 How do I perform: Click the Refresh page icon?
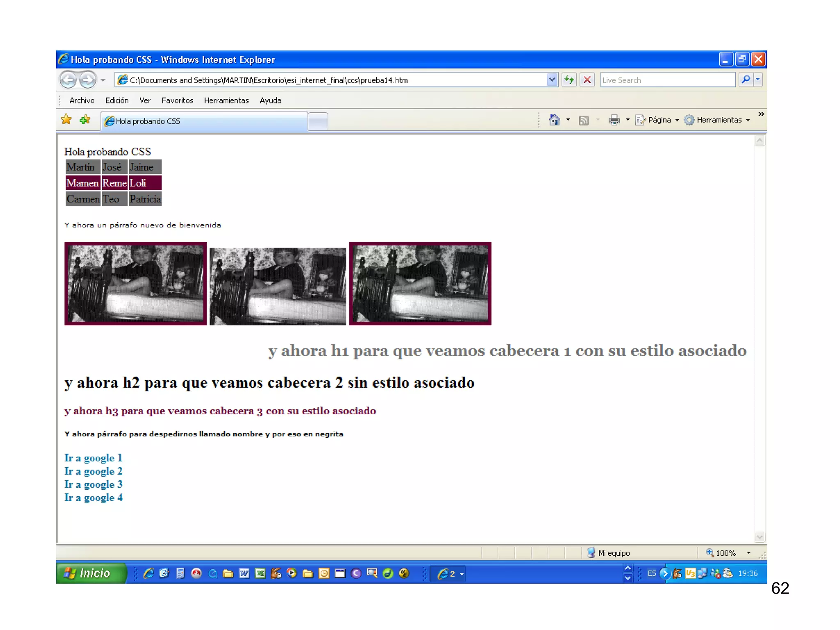pyautogui.click(x=569, y=80)
